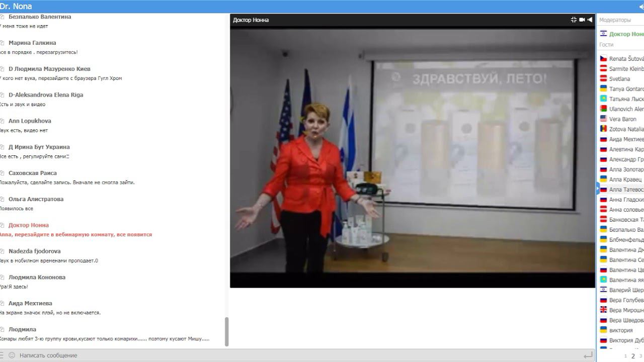This screenshot has width=644, height=362.
Task: Click the Israel flag beside Доктор Нонна
Action: [x=603, y=34]
